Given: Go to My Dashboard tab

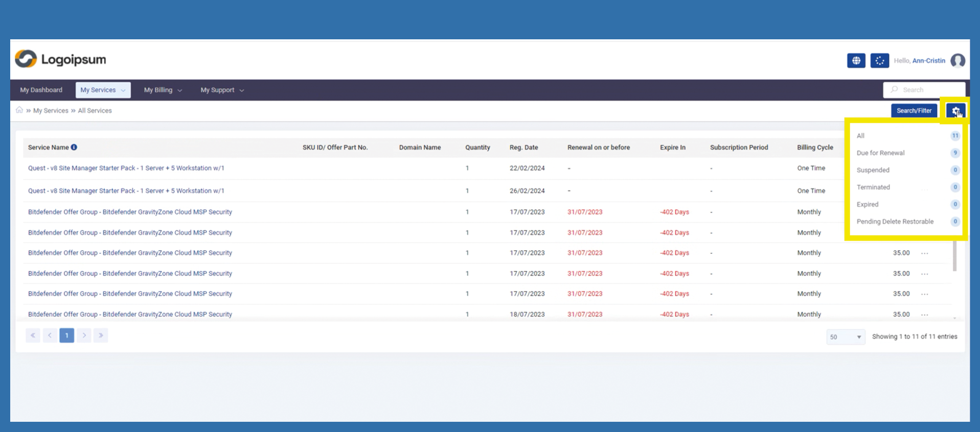Looking at the screenshot, I should pyautogui.click(x=41, y=90).
